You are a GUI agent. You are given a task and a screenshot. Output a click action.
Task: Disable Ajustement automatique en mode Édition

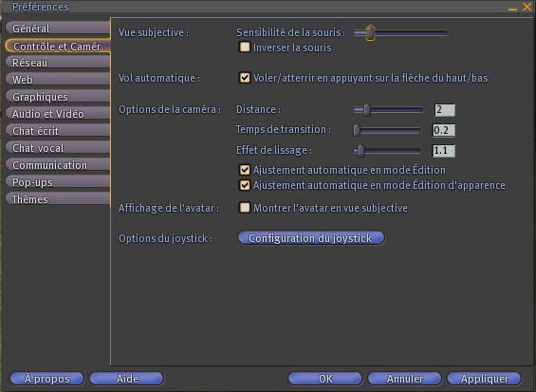pos(245,170)
